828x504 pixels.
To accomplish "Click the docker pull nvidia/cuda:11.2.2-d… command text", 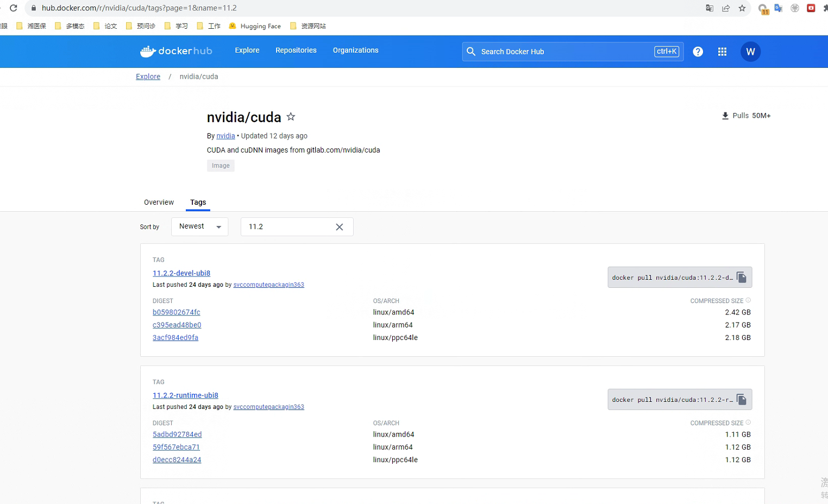I will (x=672, y=278).
